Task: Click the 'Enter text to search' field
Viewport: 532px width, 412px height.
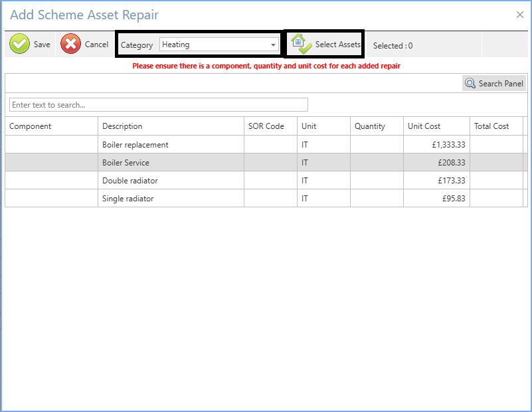Action: click(158, 105)
